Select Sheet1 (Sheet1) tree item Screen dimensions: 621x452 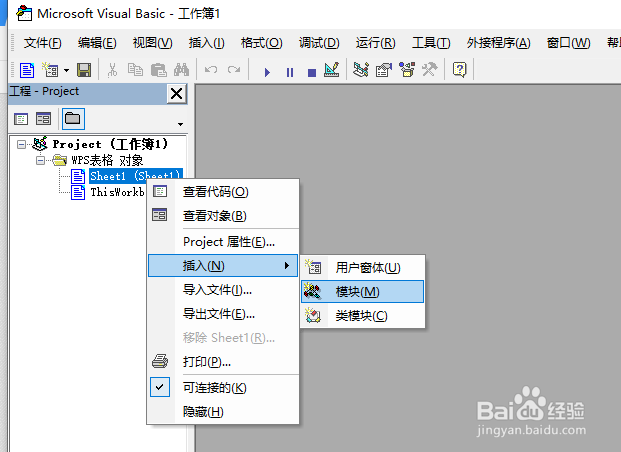135,175
